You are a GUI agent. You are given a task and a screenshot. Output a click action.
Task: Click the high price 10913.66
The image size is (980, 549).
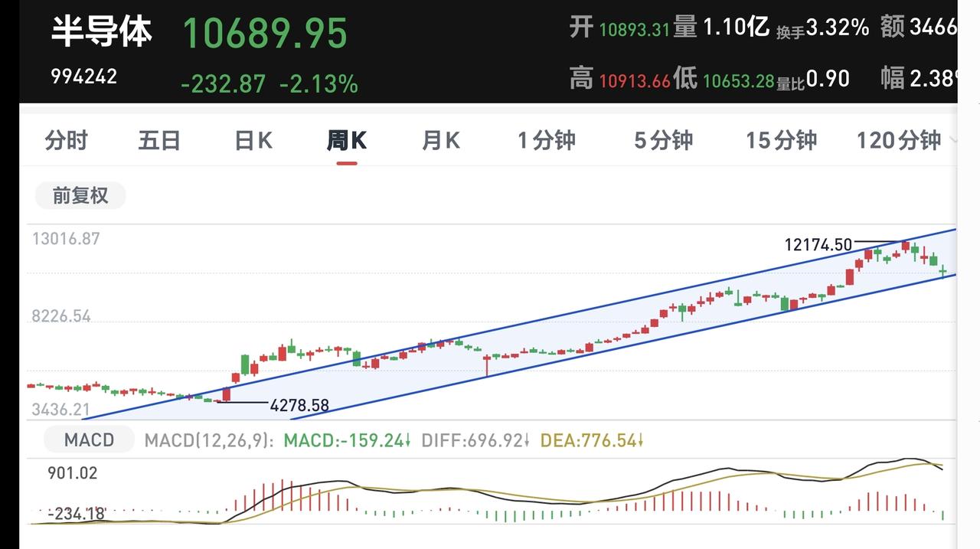635,80
